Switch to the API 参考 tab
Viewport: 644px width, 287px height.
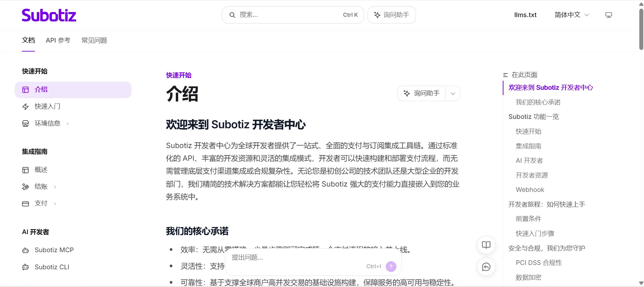point(58,41)
